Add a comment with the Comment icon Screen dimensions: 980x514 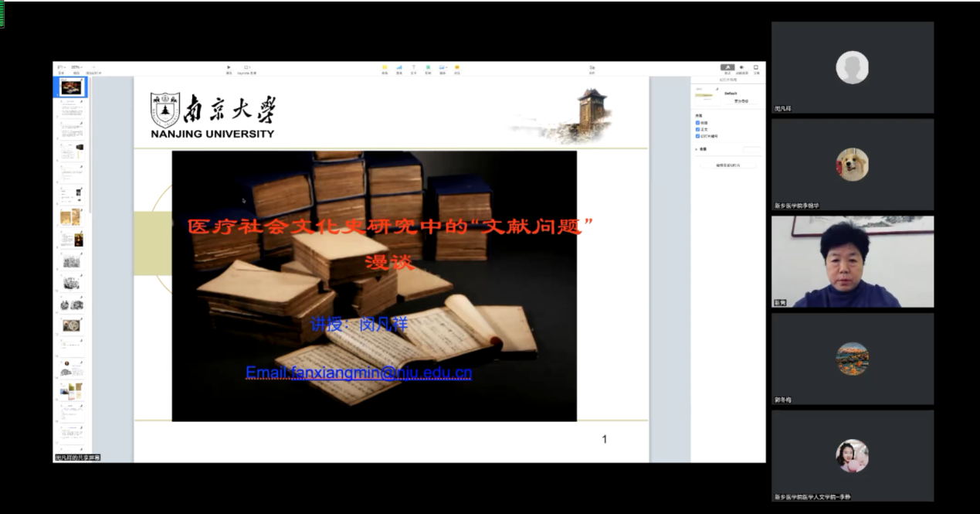(x=457, y=68)
